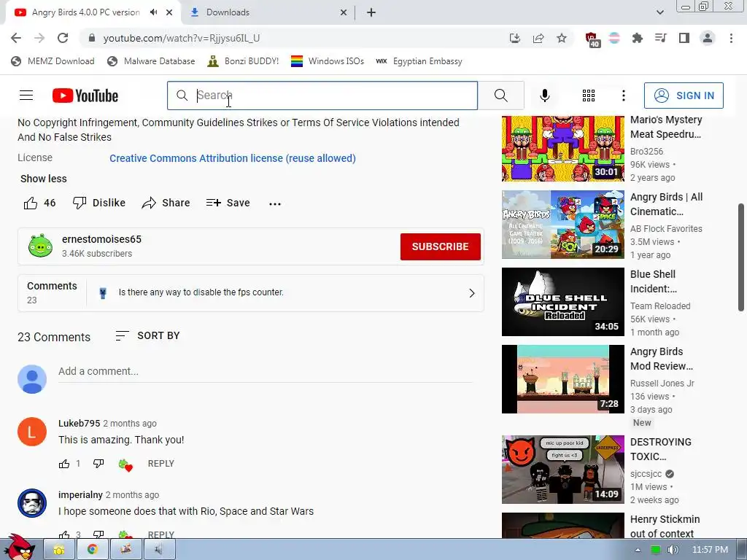747x560 pixels.
Task: Open Windows ISOs bookmark
Action: (x=328, y=61)
